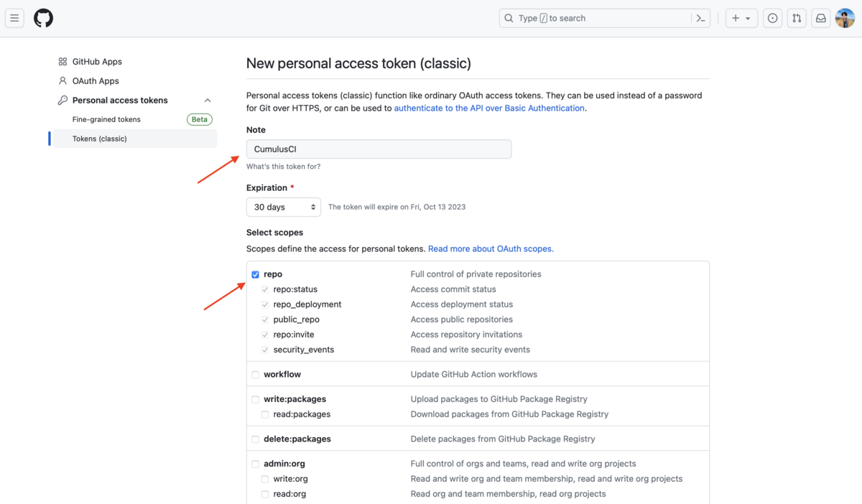The width and height of the screenshot is (862, 504).
Task: Enable the workflow scope checkbox
Action: coord(255,375)
